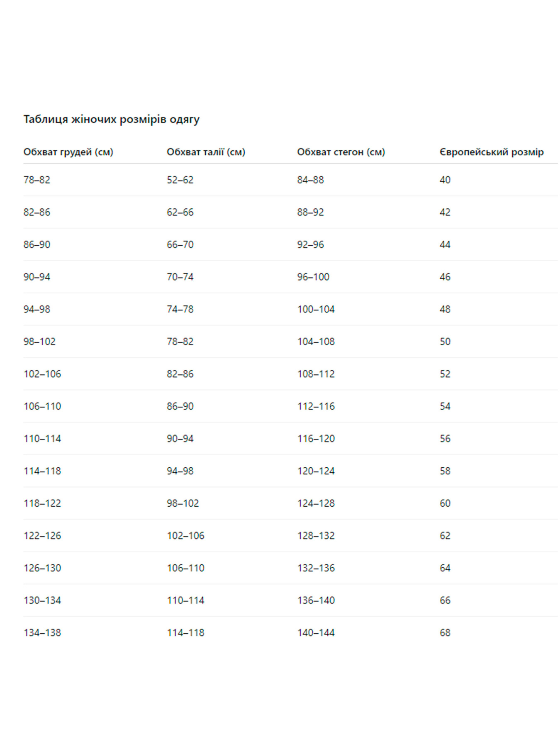Select chest measurement 82–86 cell
Image resolution: width=560 pixels, height=747 pixels.
pyautogui.click(x=37, y=212)
